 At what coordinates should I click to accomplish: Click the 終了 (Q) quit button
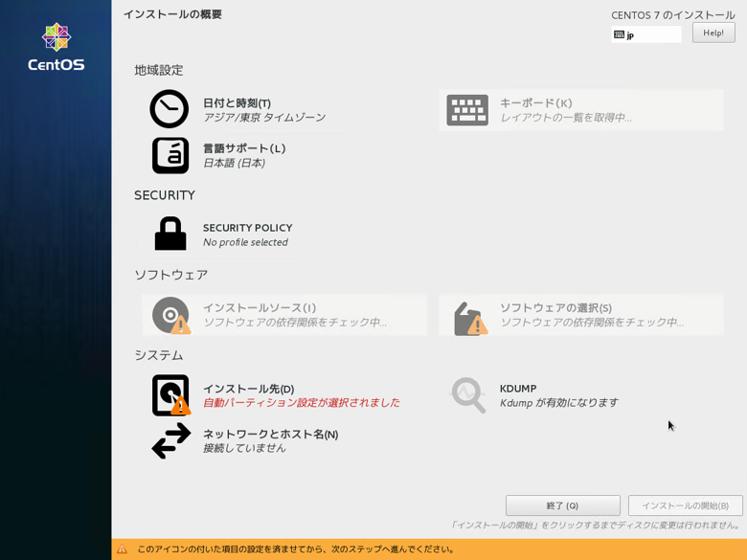562,505
